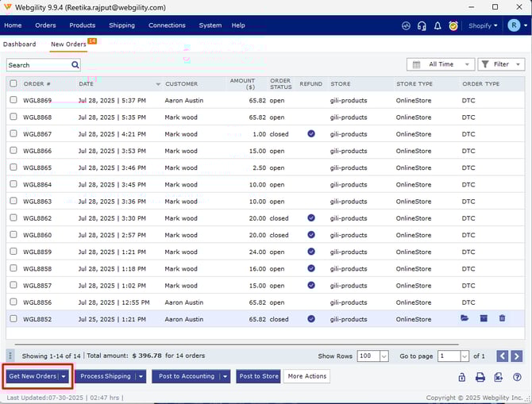Click the export to Excel icon
Screen dimensions: 532x404
pyautogui.click(x=499, y=377)
